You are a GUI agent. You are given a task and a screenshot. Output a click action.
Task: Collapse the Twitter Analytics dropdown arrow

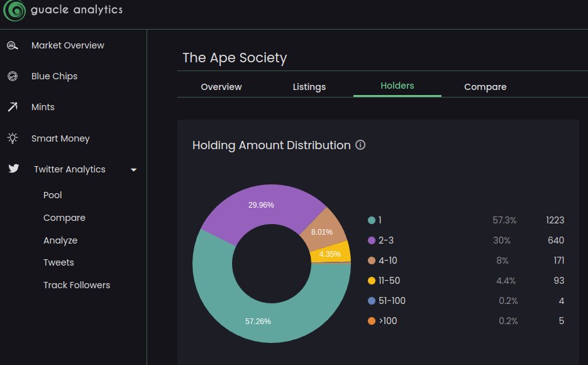133,170
